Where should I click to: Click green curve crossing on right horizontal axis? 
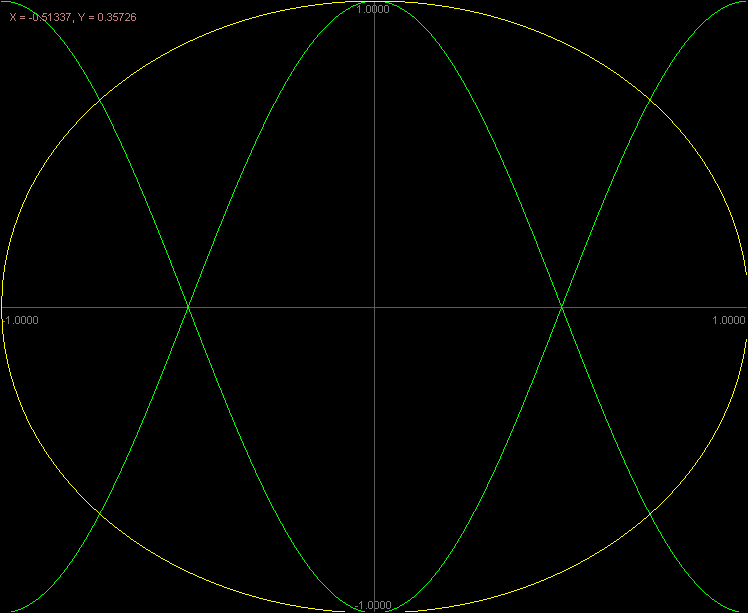click(x=561, y=307)
